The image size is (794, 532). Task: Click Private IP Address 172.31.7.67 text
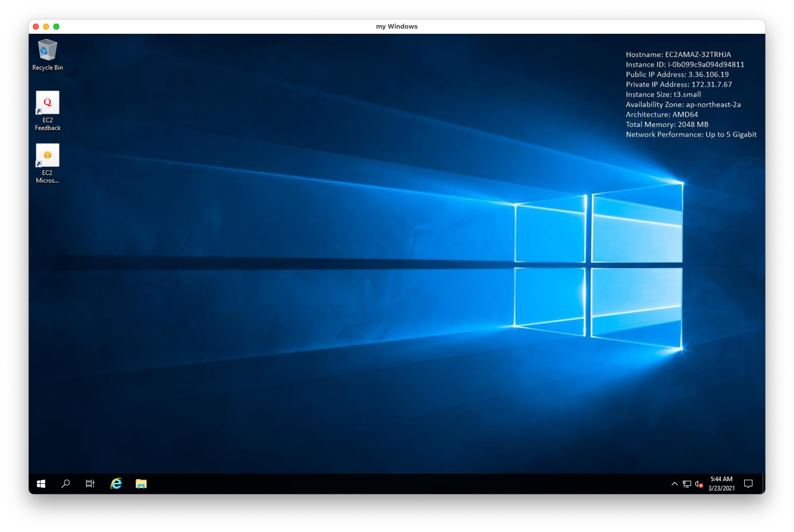pos(679,84)
